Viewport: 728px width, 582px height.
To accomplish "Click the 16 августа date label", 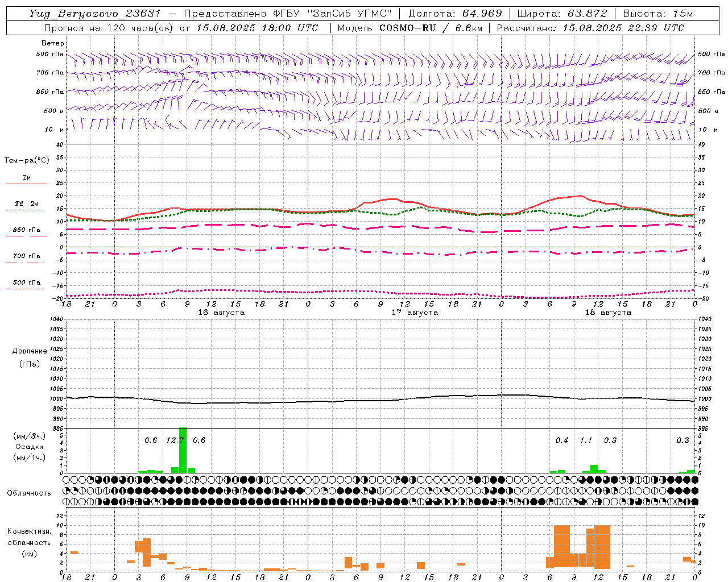I will (221, 313).
